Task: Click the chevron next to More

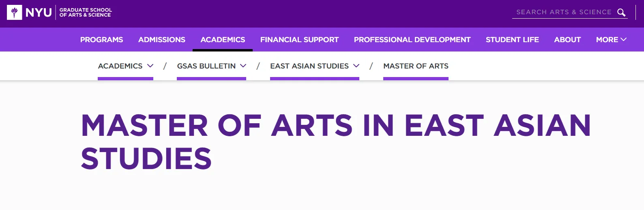Action: pos(624,39)
